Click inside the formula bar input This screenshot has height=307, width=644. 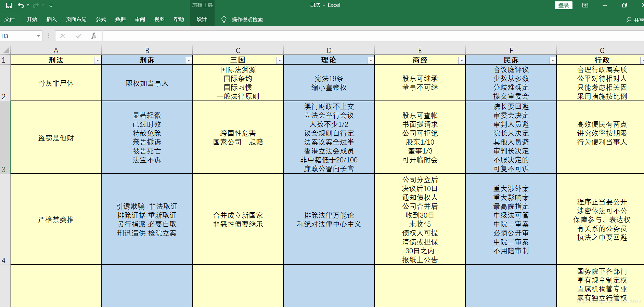click(x=373, y=36)
